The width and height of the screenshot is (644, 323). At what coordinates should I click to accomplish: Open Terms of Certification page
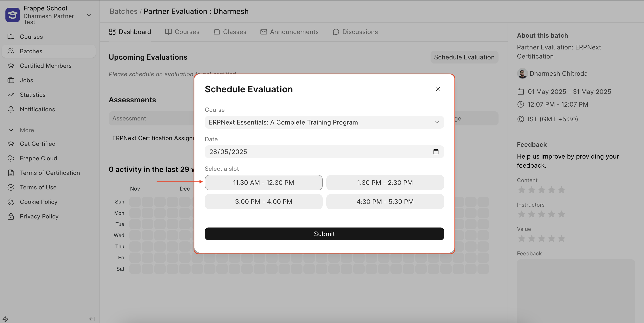pos(49,173)
